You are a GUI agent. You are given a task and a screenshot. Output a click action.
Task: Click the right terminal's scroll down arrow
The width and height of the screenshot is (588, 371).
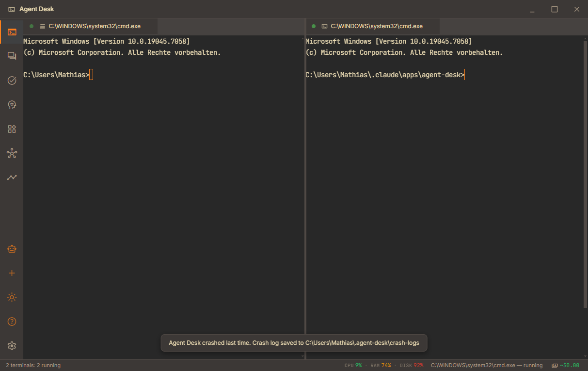585,356
